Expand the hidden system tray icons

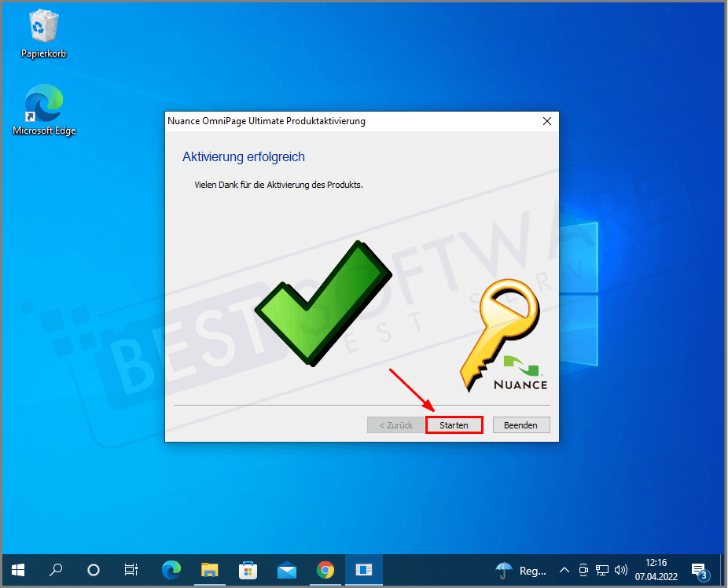click(x=564, y=569)
